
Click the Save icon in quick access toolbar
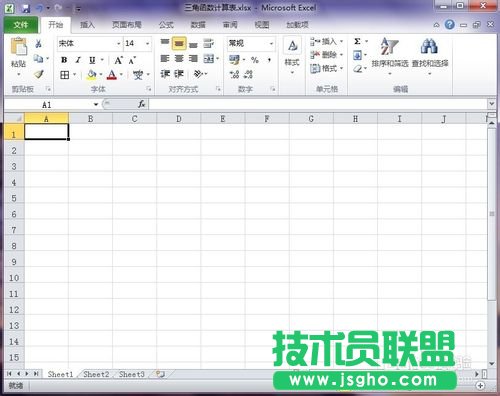[26, 8]
